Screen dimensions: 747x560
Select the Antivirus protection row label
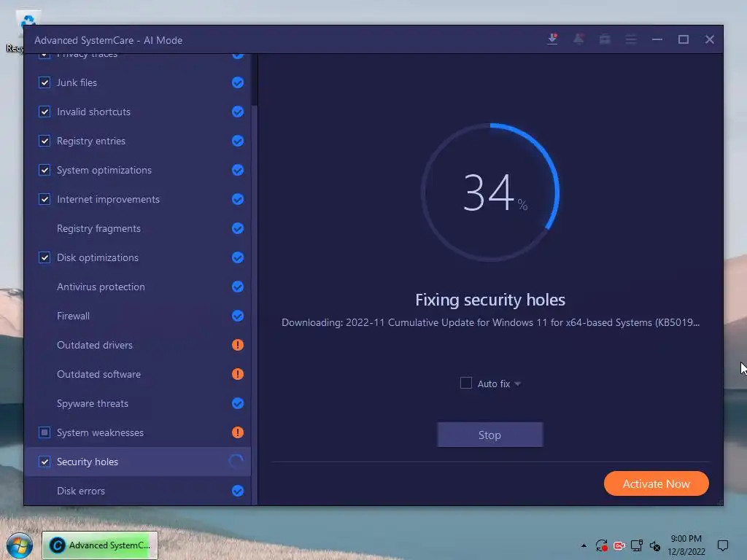[x=101, y=287]
